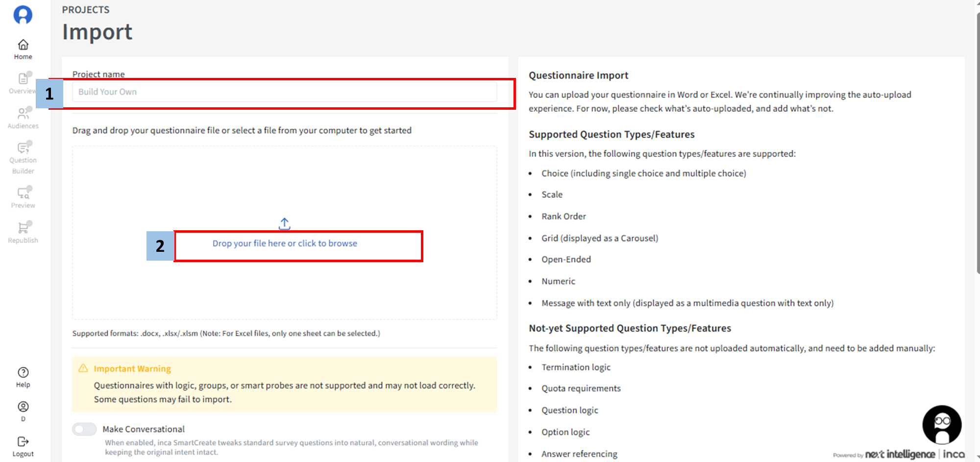Click the inca logo avatar at top left
Image resolution: width=980 pixels, height=462 pixels.
click(23, 15)
